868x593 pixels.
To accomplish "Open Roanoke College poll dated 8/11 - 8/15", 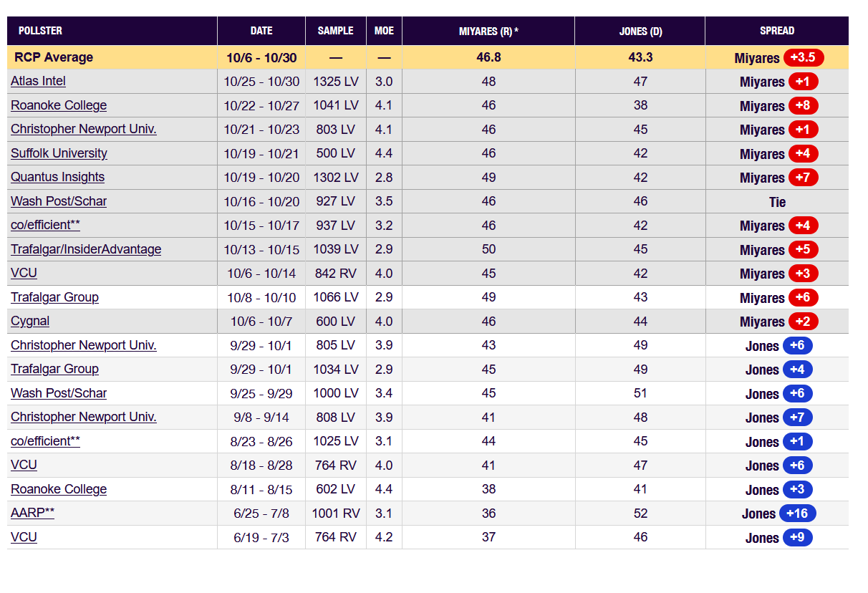I will (x=59, y=489).
